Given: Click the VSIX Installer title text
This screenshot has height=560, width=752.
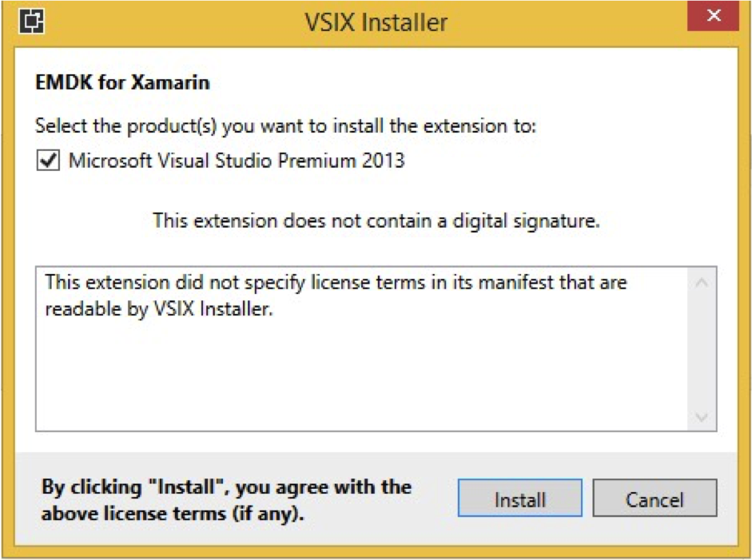Looking at the screenshot, I should [x=376, y=22].
